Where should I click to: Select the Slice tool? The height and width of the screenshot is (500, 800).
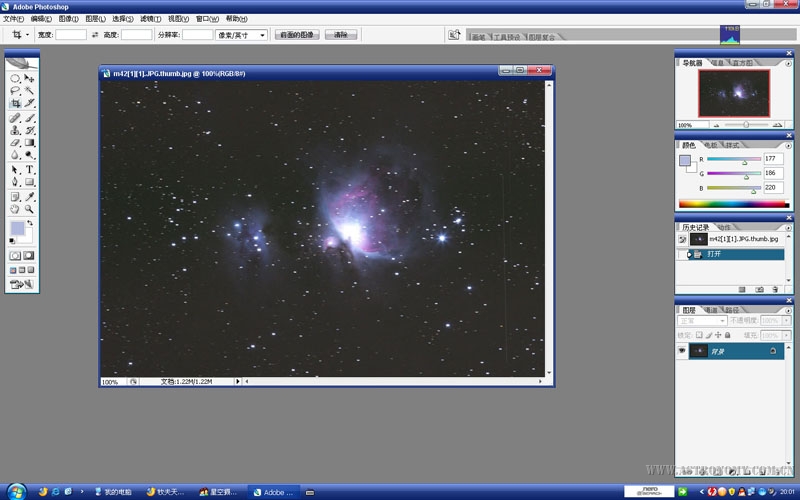[x=29, y=103]
